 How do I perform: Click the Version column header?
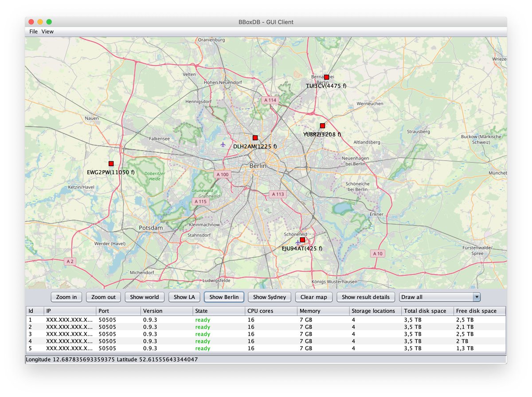[167, 311]
